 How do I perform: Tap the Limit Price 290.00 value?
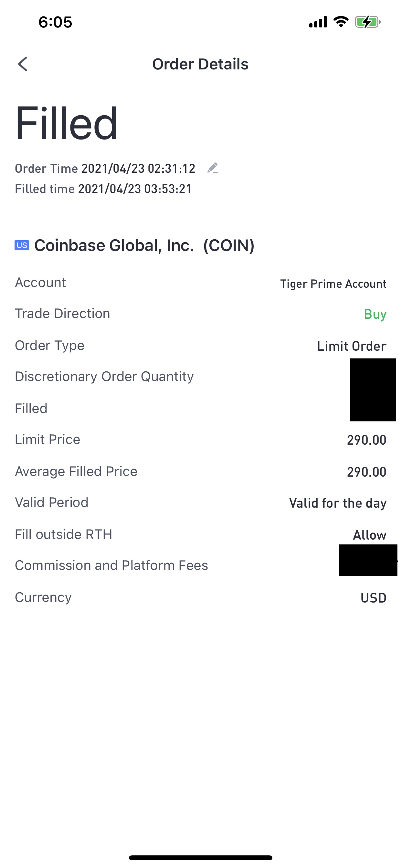pos(367,440)
